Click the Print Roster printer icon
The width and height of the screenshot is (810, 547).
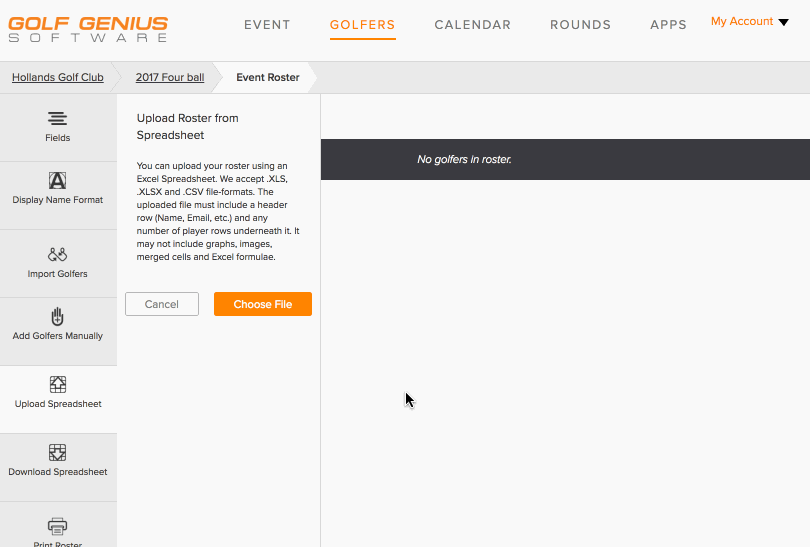(x=57, y=526)
